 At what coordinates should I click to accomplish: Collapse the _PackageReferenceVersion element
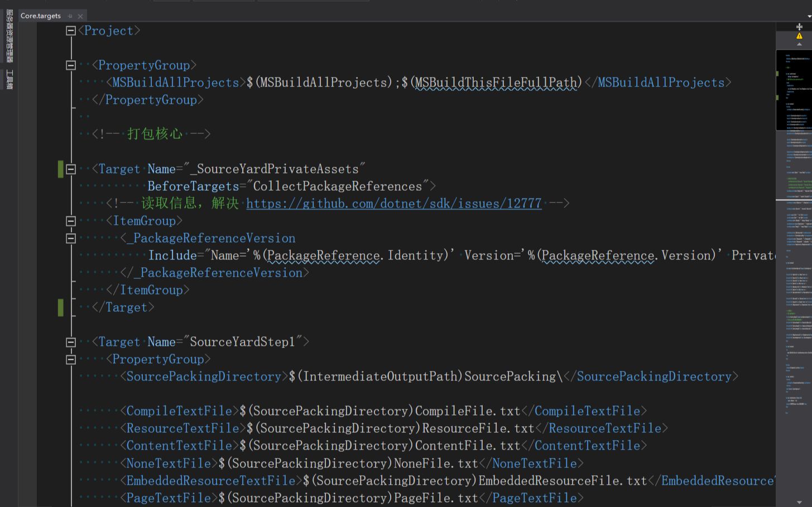pos(71,239)
